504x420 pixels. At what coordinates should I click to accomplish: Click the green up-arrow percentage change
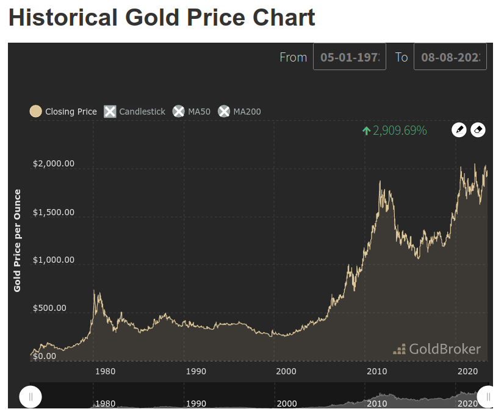tap(394, 130)
